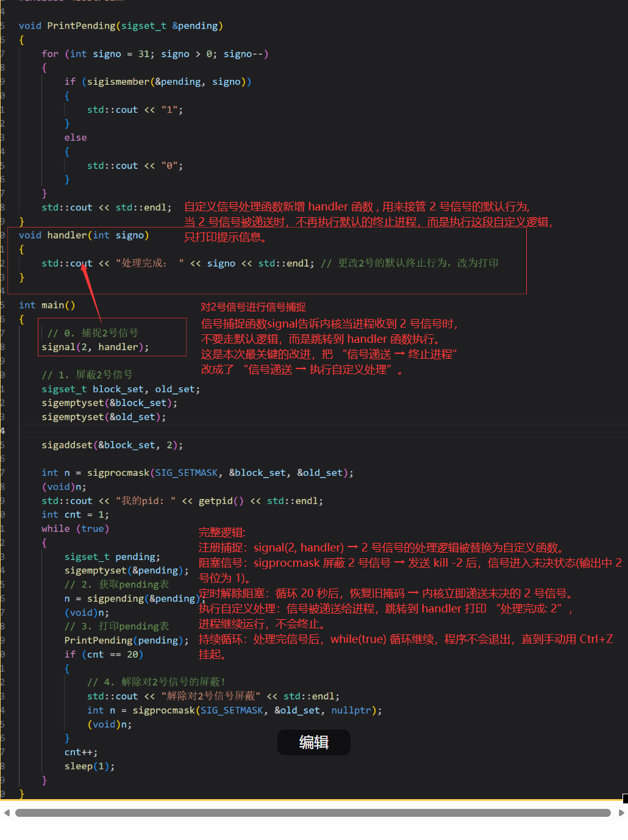Click the "if (cnt == 20)" line
The height and width of the screenshot is (840, 628).
point(104,655)
